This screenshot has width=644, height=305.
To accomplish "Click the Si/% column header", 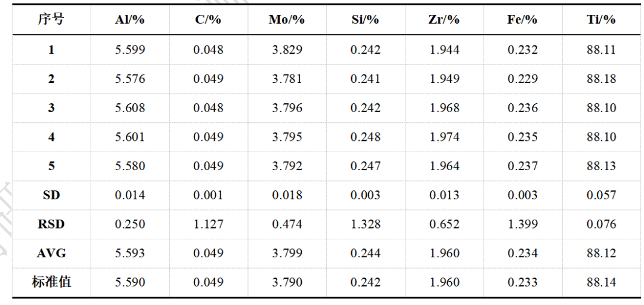I will [366, 19].
